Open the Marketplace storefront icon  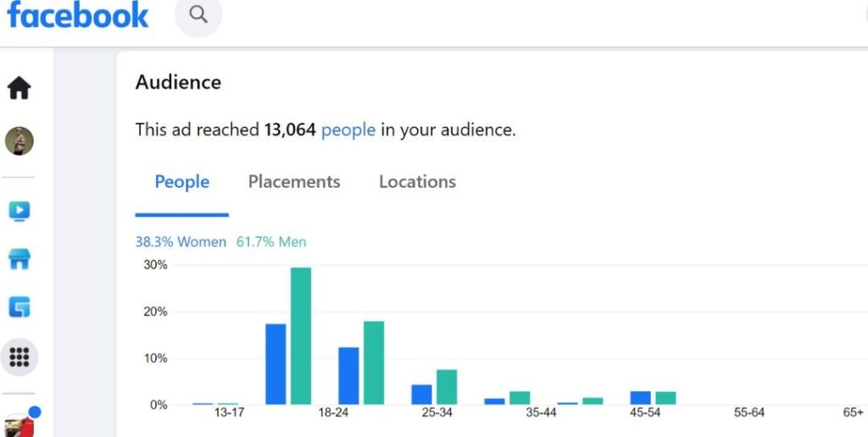coord(19,259)
